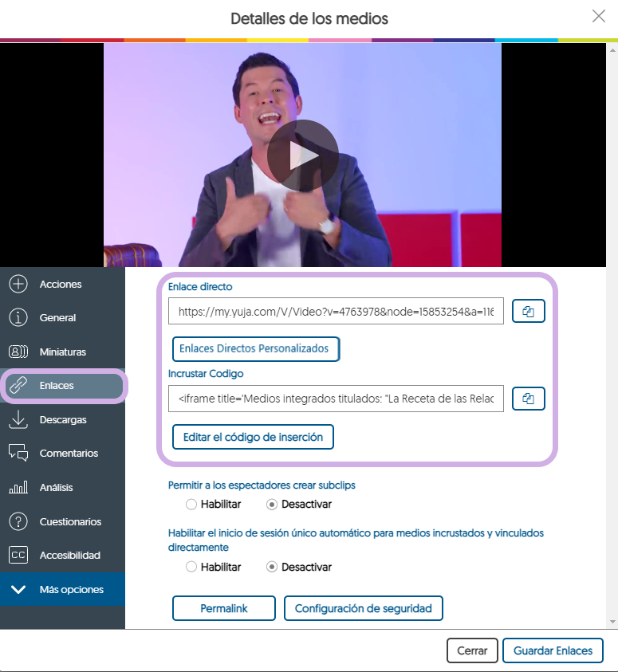Click the Descargas download arrow icon
The height and width of the screenshot is (672, 618).
18,419
